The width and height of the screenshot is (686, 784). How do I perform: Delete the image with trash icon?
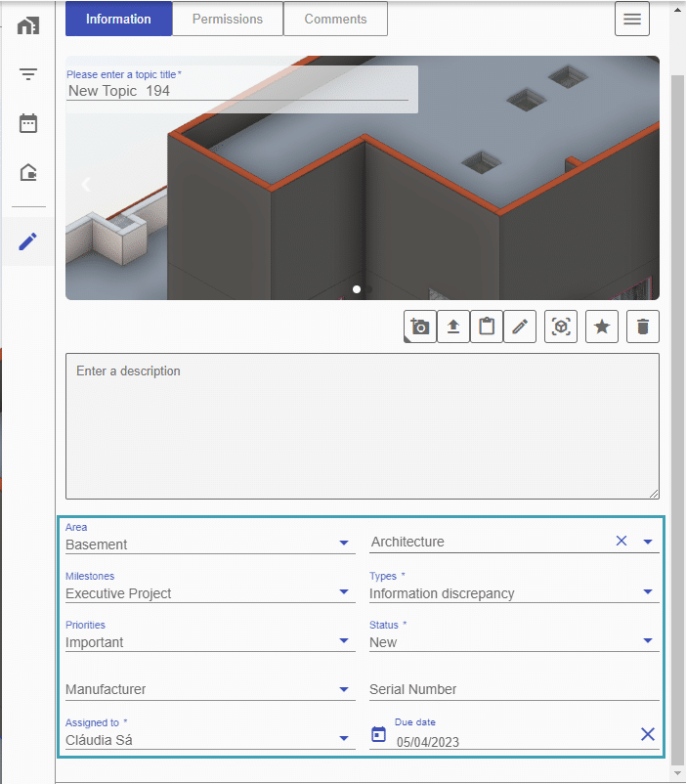(643, 327)
